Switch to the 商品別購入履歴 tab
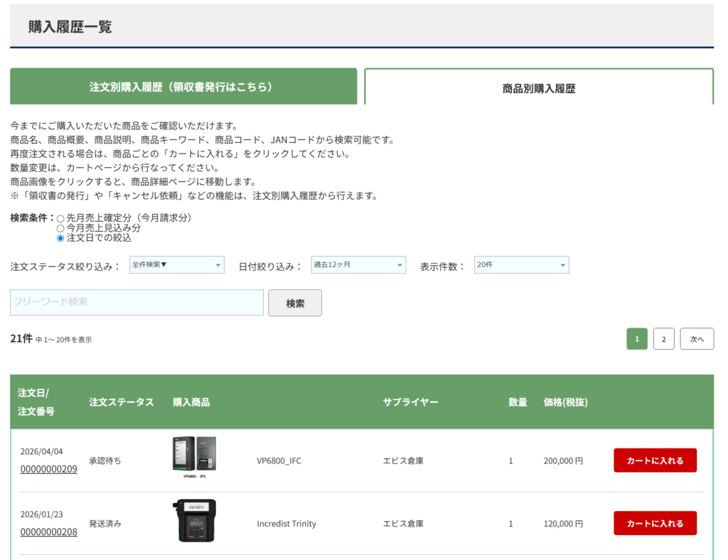The image size is (728, 560). click(538, 88)
